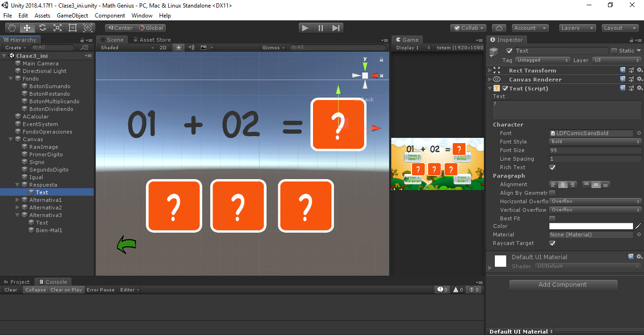Select the Rotate tool

(x=43, y=28)
